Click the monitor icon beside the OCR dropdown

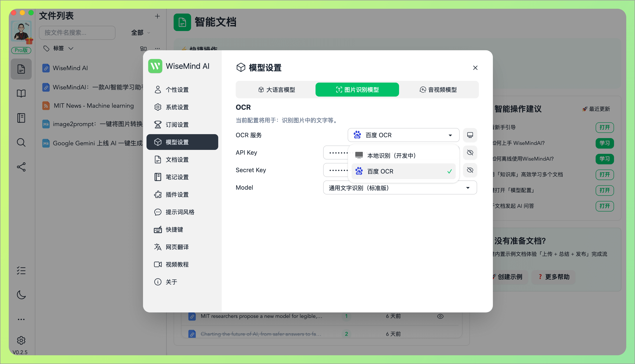470,135
